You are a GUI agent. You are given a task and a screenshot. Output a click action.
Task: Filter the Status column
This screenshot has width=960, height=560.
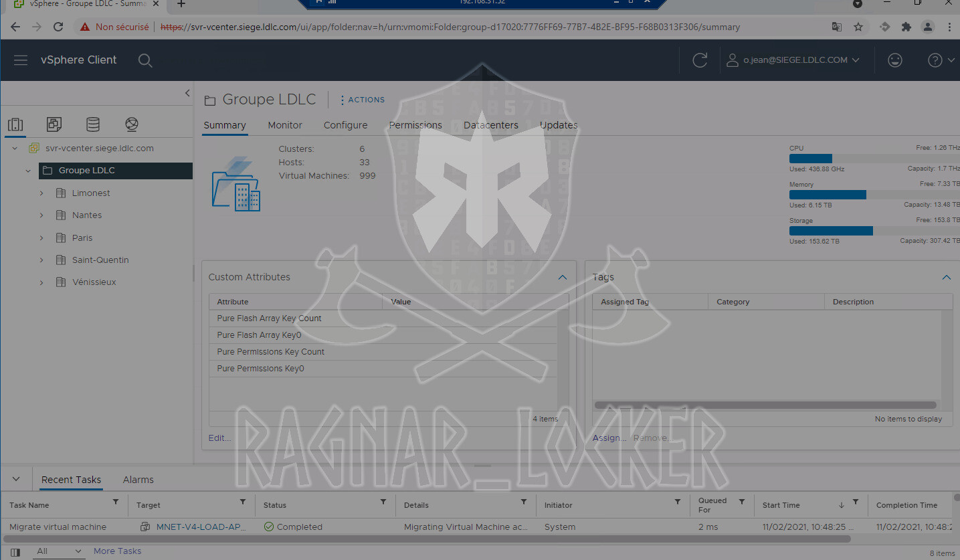point(383,502)
